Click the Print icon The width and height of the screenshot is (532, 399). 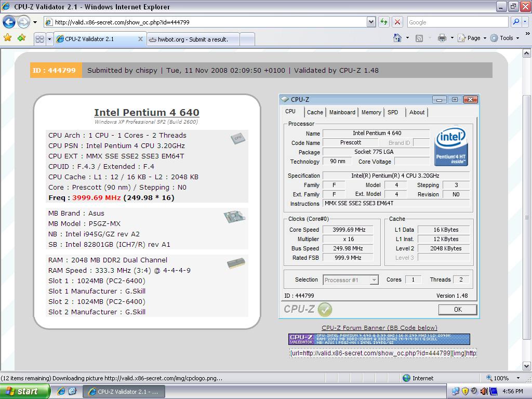tap(442, 38)
